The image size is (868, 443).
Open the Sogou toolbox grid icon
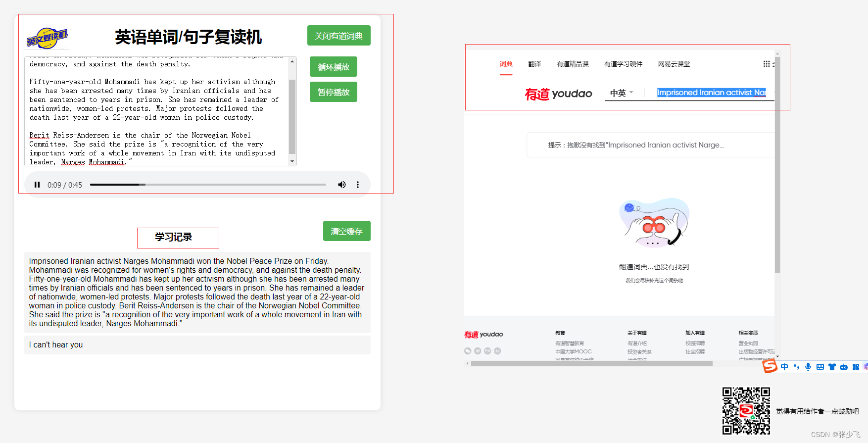click(856, 367)
